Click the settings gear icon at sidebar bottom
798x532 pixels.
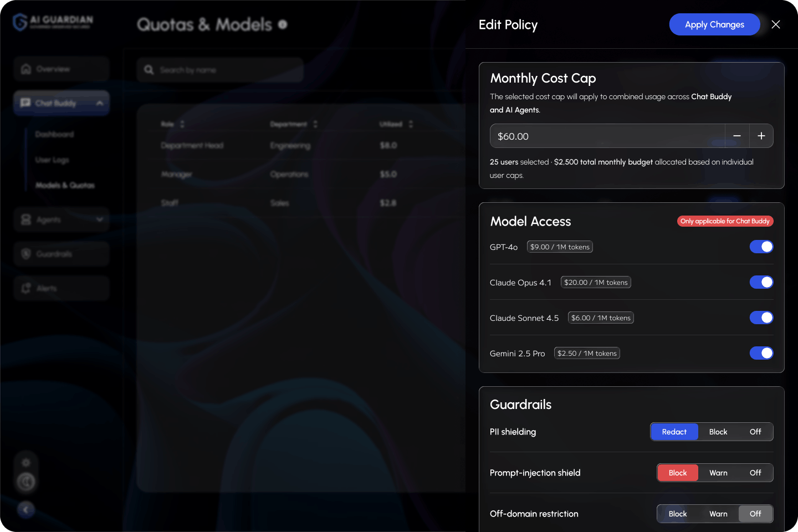[x=26, y=462]
